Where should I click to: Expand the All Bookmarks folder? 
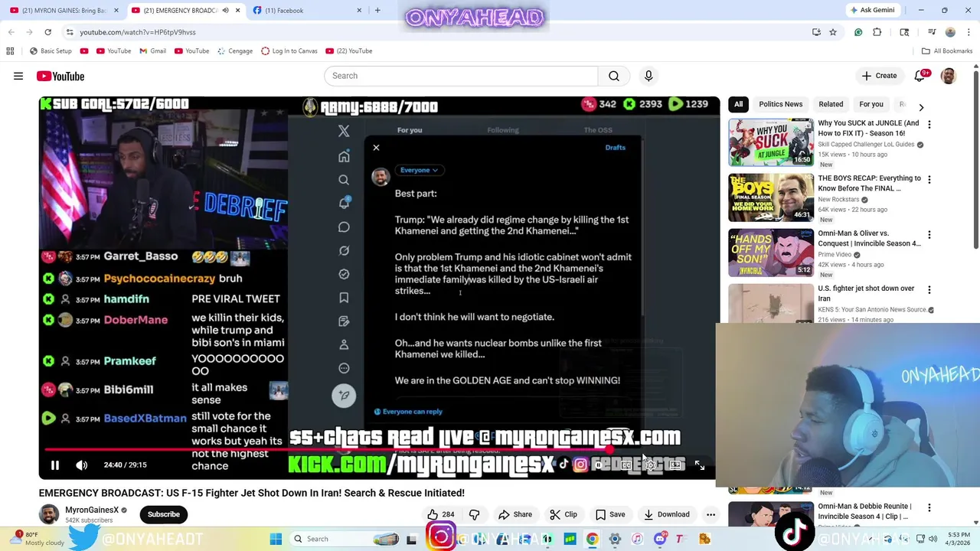pyautogui.click(x=947, y=51)
